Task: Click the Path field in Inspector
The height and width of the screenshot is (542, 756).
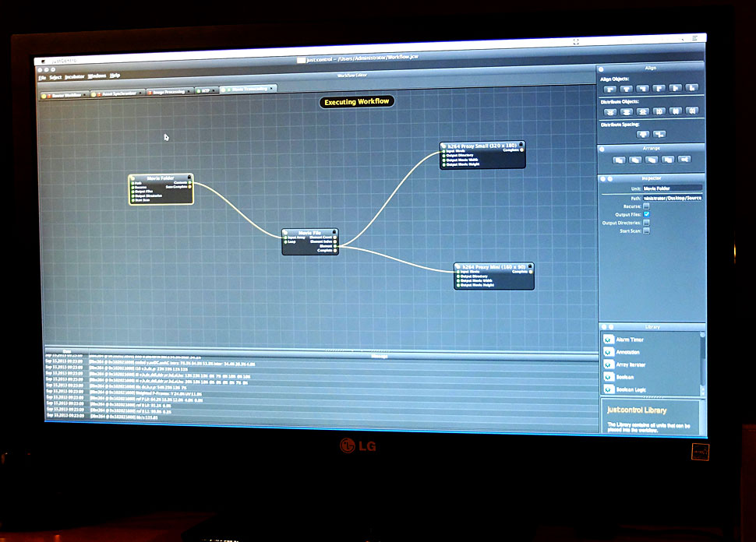Action: (x=672, y=198)
